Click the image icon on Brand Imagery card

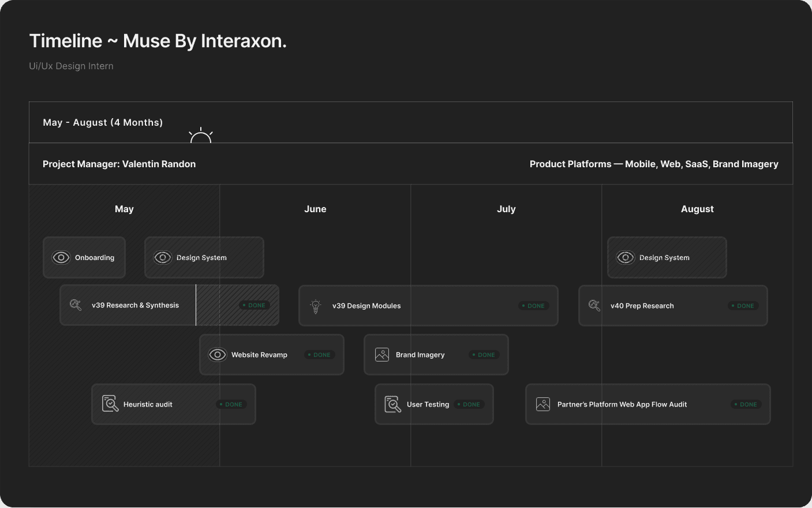(382, 355)
